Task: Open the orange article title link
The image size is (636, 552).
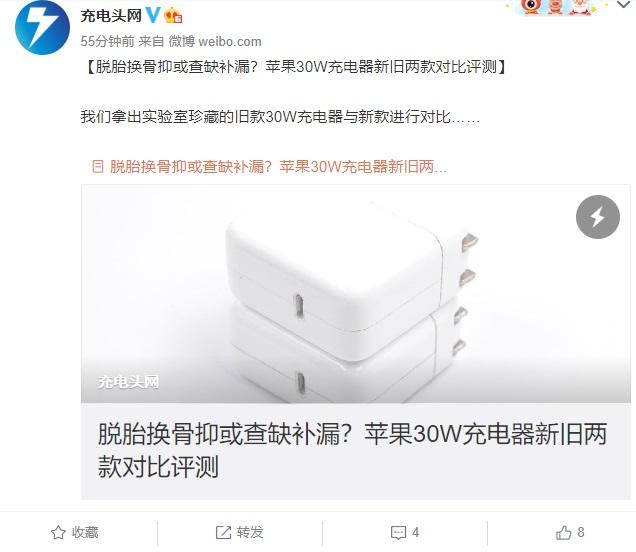Action: (x=278, y=166)
